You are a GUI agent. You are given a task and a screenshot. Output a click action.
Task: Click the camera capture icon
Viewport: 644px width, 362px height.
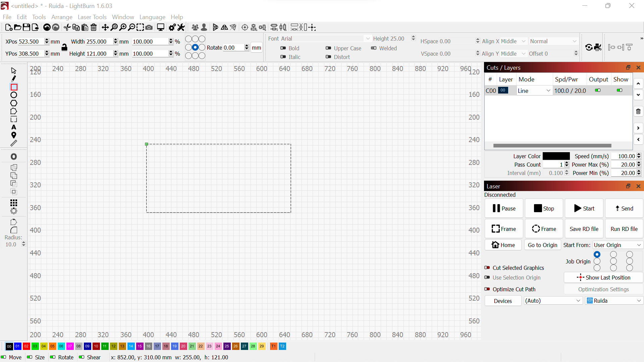click(149, 27)
